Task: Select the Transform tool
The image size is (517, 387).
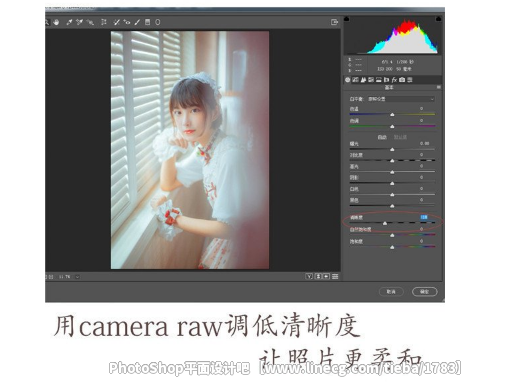Action: click(104, 22)
